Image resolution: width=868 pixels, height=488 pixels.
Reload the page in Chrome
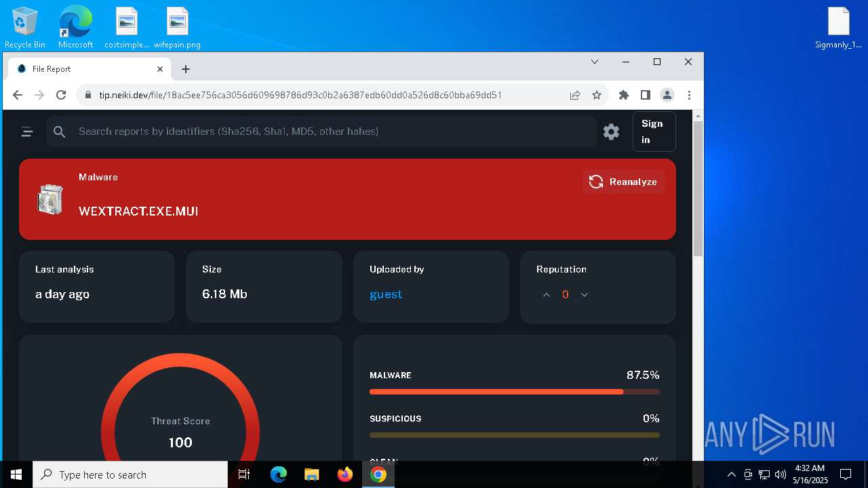61,95
